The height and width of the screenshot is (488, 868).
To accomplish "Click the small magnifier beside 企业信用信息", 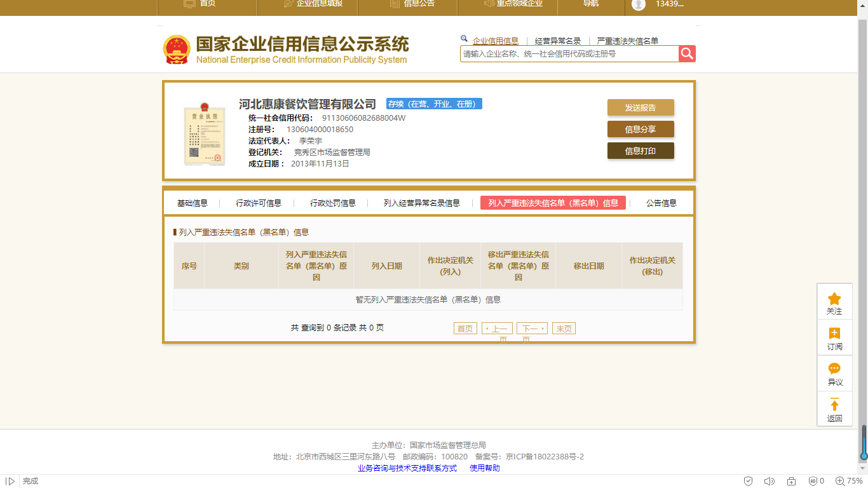I will [464, 39].
